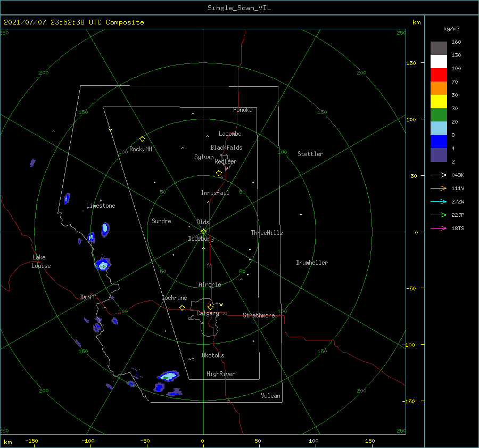Click the large storm cell west of HighRiver

click(168, 376)
